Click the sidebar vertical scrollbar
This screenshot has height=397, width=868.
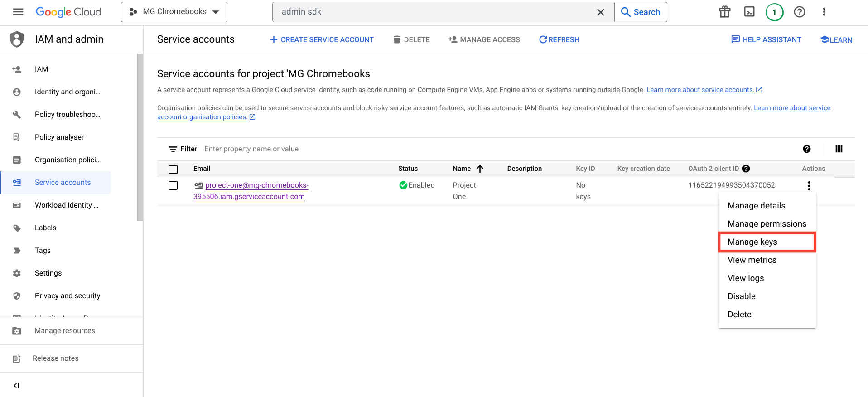tap(140, 138)
